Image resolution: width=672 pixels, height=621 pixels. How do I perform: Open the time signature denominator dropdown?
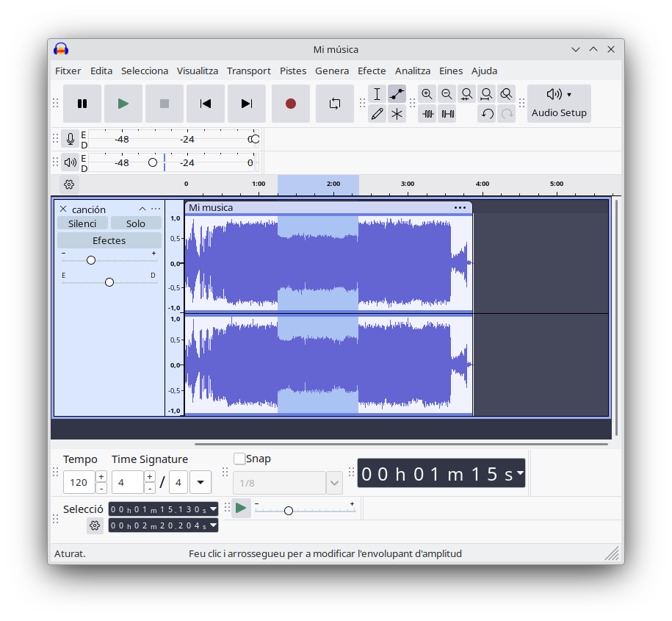point(200,483)
